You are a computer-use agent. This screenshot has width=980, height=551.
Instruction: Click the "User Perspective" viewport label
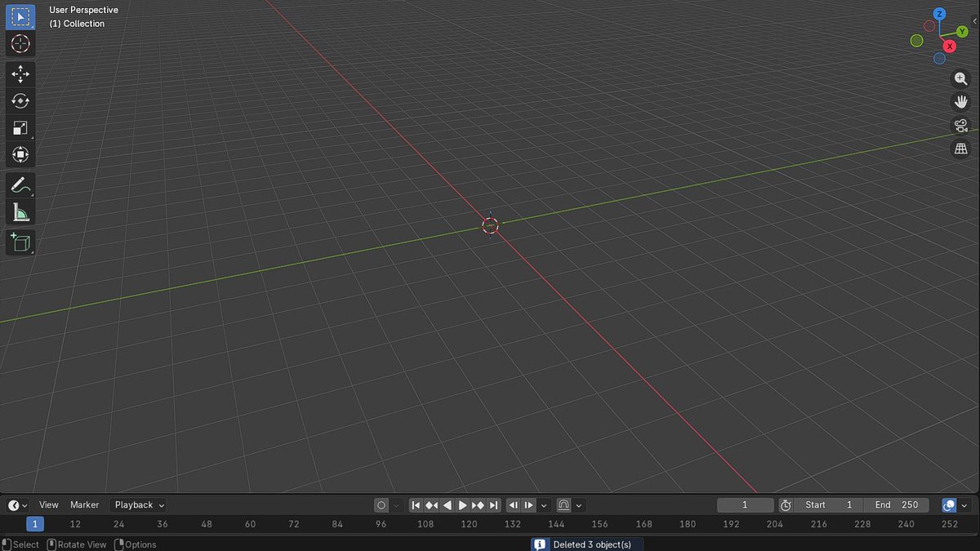83,10
